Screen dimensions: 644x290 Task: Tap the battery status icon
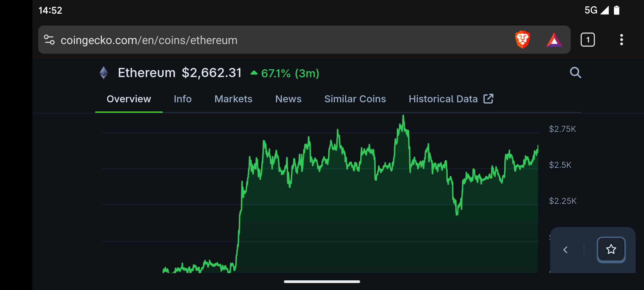tap(617, 10)
